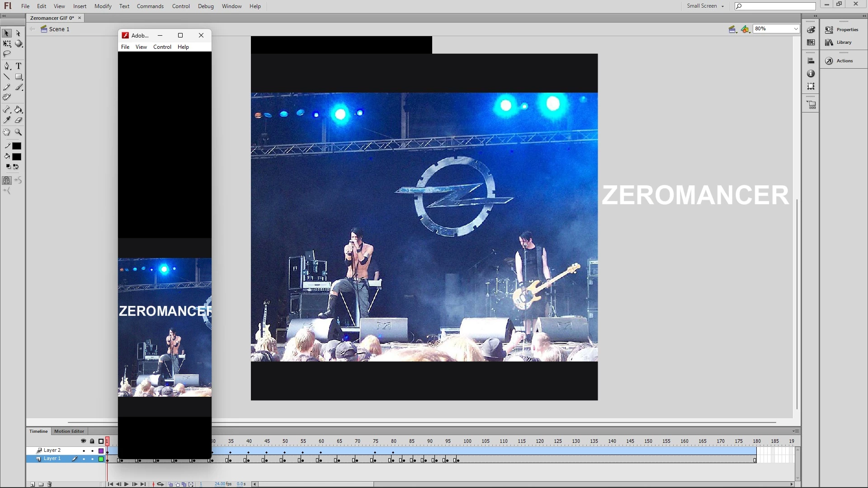Click the fill color black swatch
The width and height of the screenshot is (868, 488).
point(17,157)
